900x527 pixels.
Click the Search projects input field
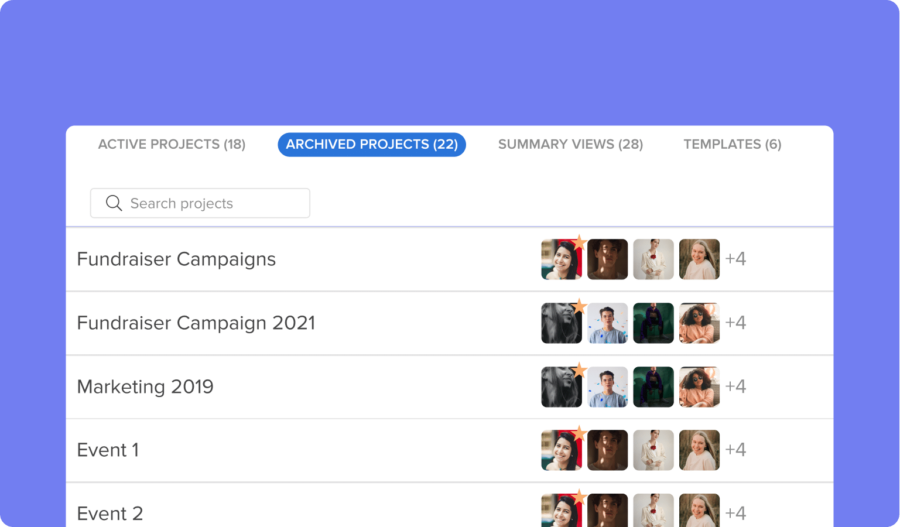click(210, 203)
